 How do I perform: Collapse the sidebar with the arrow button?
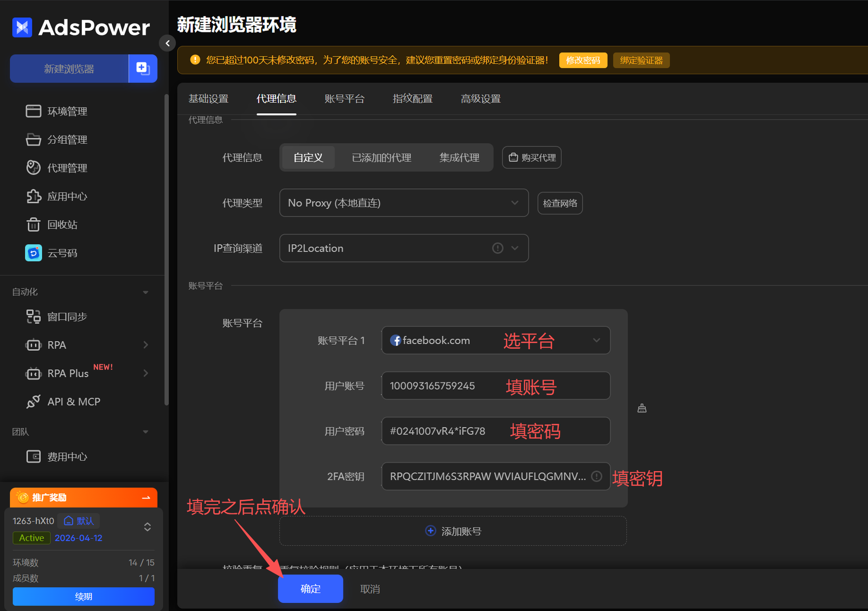point(168,43)
